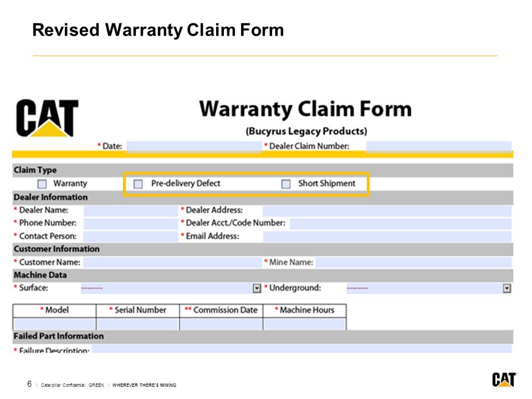Click the Failed Part Information header
Viewport: 532px width, 399px height.
(x=263, y=336)
